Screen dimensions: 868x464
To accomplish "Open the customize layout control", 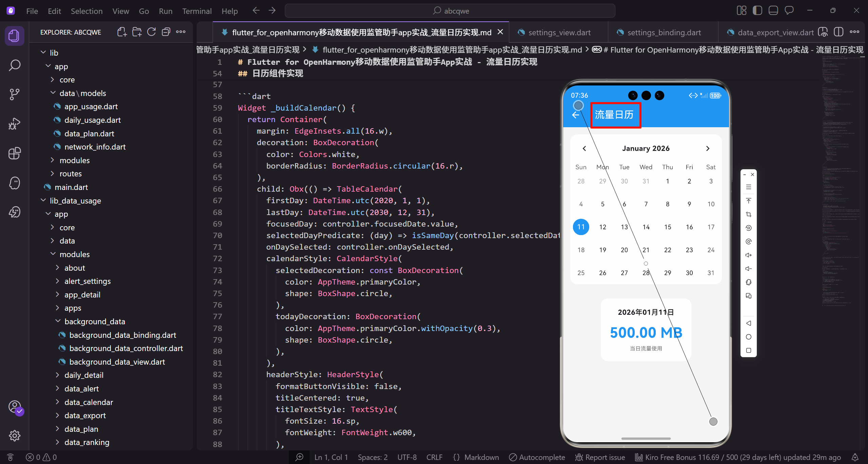I will point(742,11).
